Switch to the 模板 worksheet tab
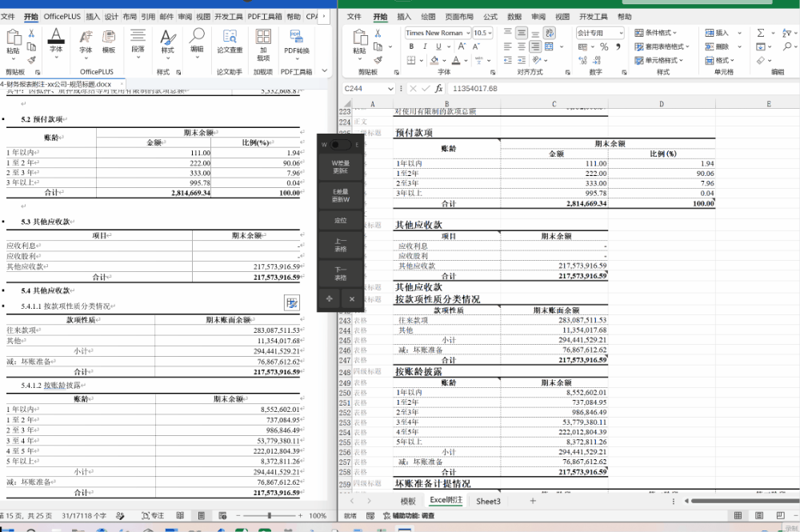 pyautogui.click(x=408, y=502)
